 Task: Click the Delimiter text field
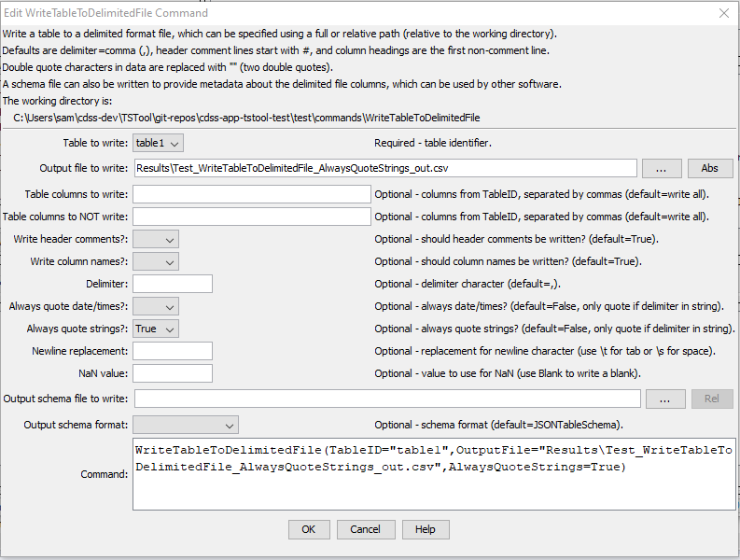point(173,284)
